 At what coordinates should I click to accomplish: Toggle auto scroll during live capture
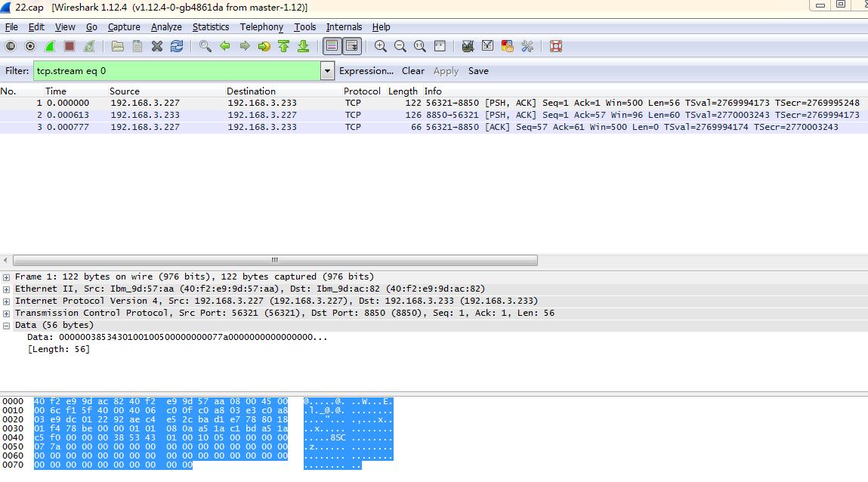[x=351, y=46]
